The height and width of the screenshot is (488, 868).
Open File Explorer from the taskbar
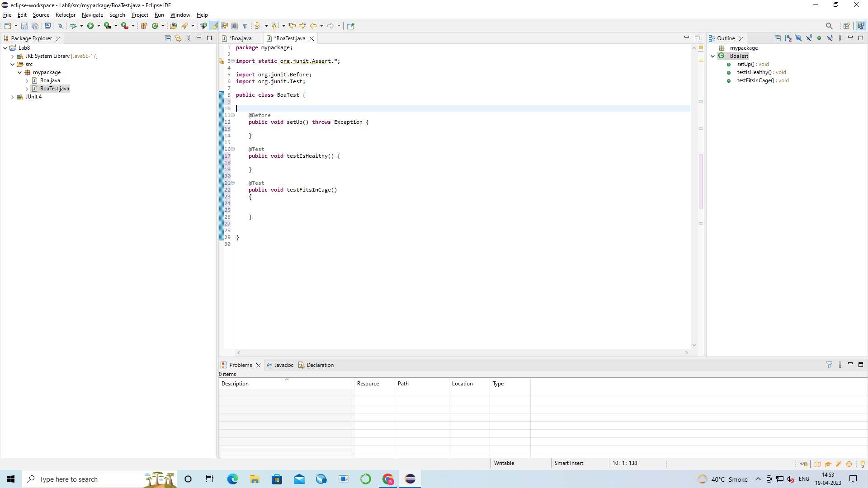[255, 479]
